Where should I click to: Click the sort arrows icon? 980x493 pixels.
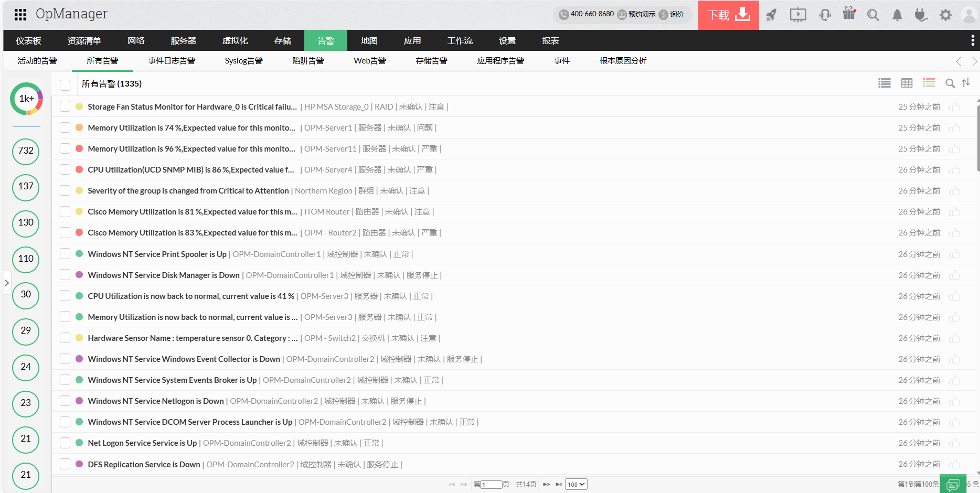[x=966, y=83]
